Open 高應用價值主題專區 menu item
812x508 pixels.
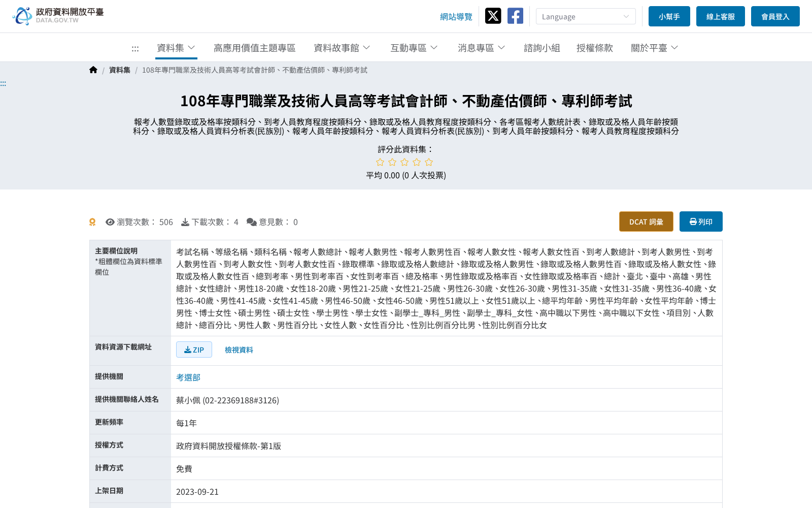[x=254, y=48]
